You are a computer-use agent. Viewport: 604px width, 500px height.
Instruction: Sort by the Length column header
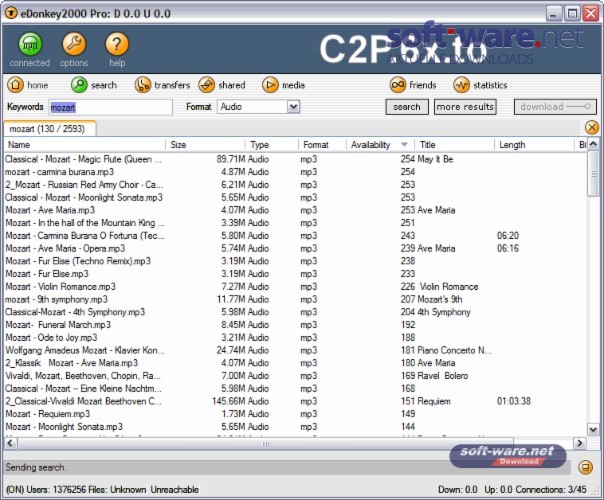click(534, 145)
